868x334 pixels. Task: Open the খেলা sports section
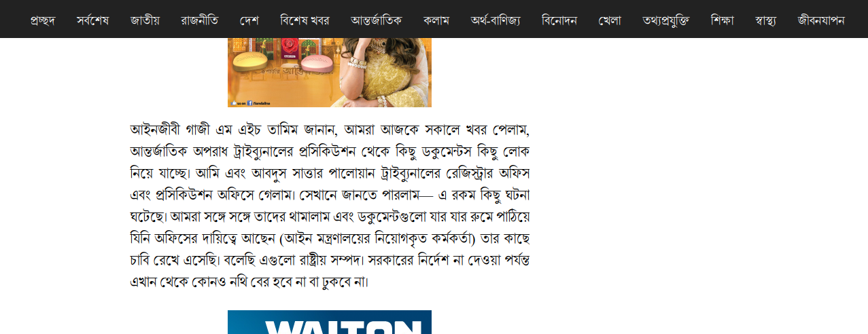[609, 20]
